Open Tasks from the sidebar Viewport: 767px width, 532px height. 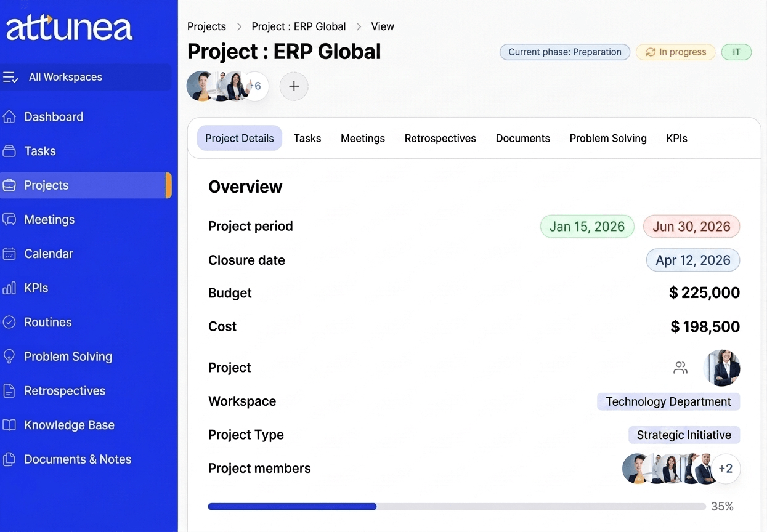(x=86, y=151)
